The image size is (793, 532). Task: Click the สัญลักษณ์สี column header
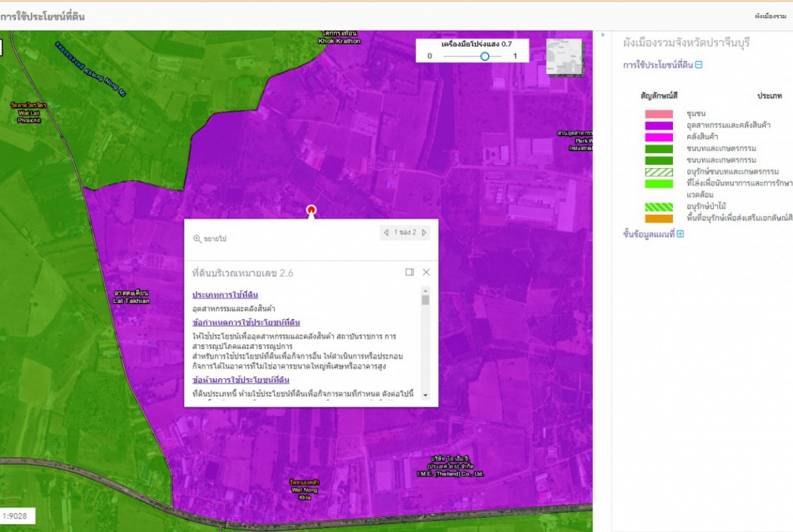click(659, 96)
